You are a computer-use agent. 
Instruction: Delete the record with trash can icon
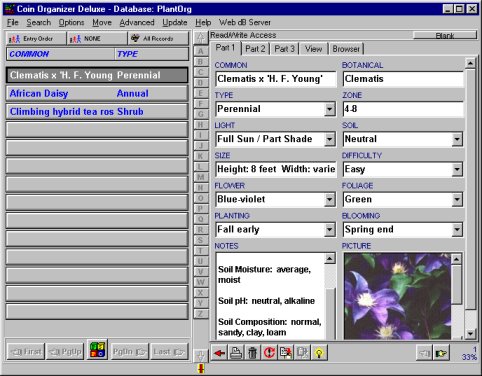click(x=253, y=352)
